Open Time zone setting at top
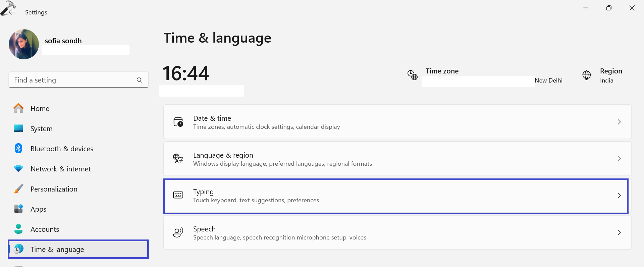The width and height of the screenshot is (644, 267). click(x=442, y=71)
